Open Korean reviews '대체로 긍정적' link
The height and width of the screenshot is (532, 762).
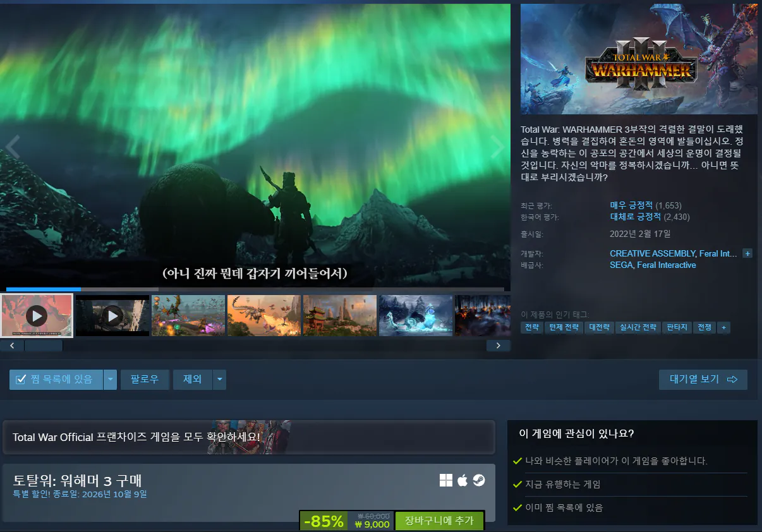pos(635,217)
